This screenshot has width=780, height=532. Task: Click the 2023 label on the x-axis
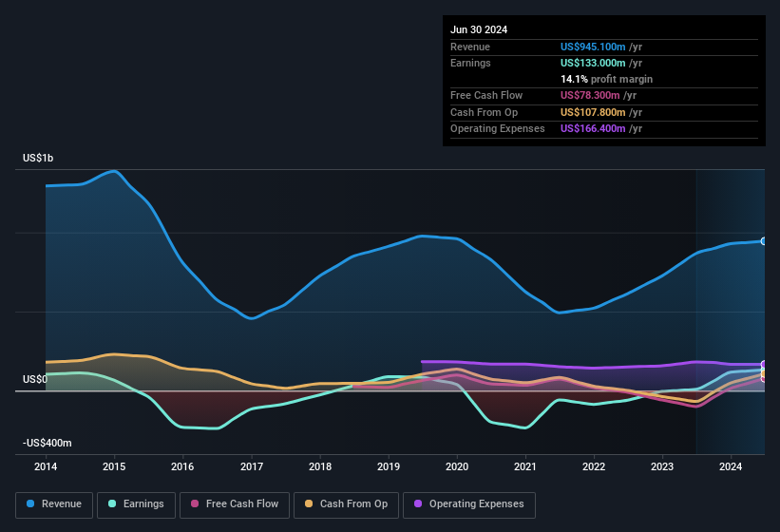coord(662,466)
